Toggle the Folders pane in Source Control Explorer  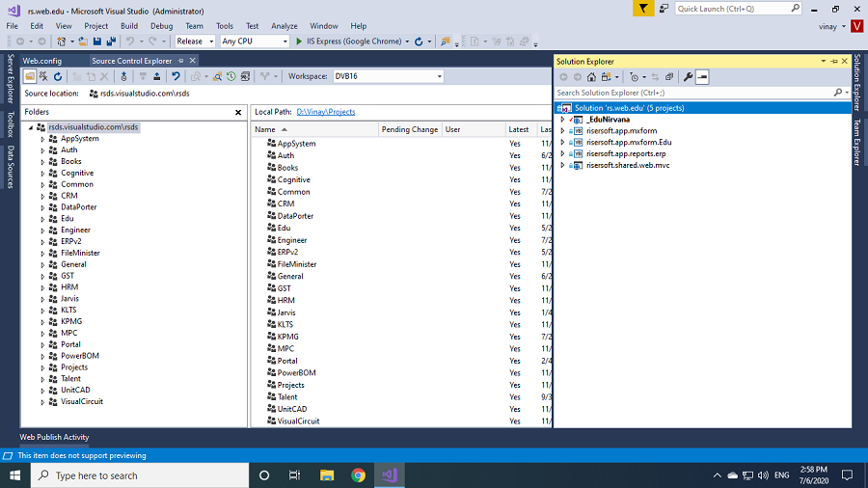tap(30, 76)
